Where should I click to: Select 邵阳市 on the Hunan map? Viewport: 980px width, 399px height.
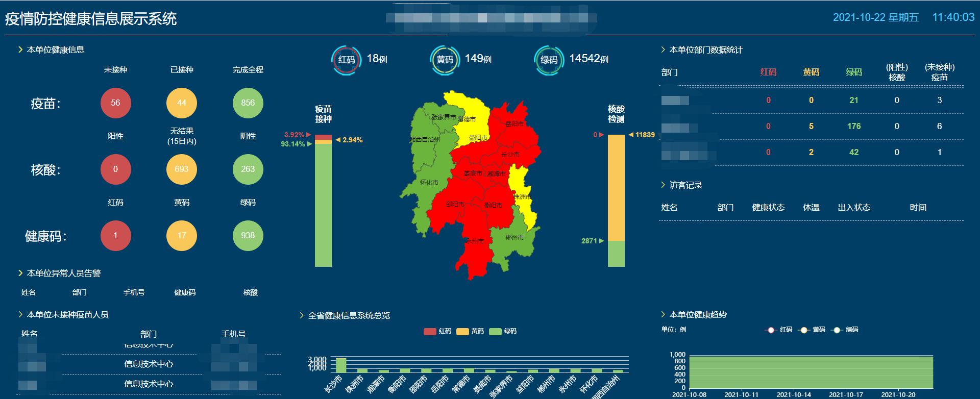coord(455,204)
